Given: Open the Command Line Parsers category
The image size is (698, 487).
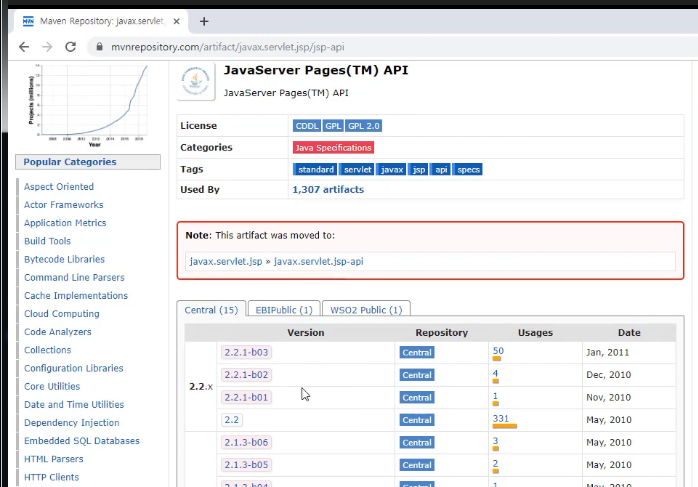Looking at the screenshot, I should [74, 278].
